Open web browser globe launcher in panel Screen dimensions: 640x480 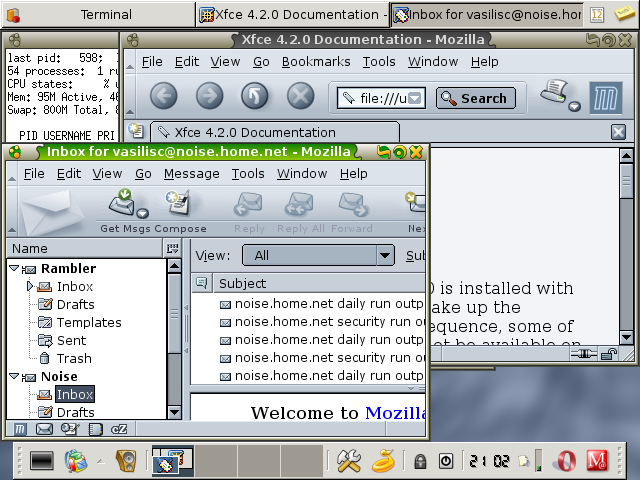pyautogui.click(x=76, y=461)
